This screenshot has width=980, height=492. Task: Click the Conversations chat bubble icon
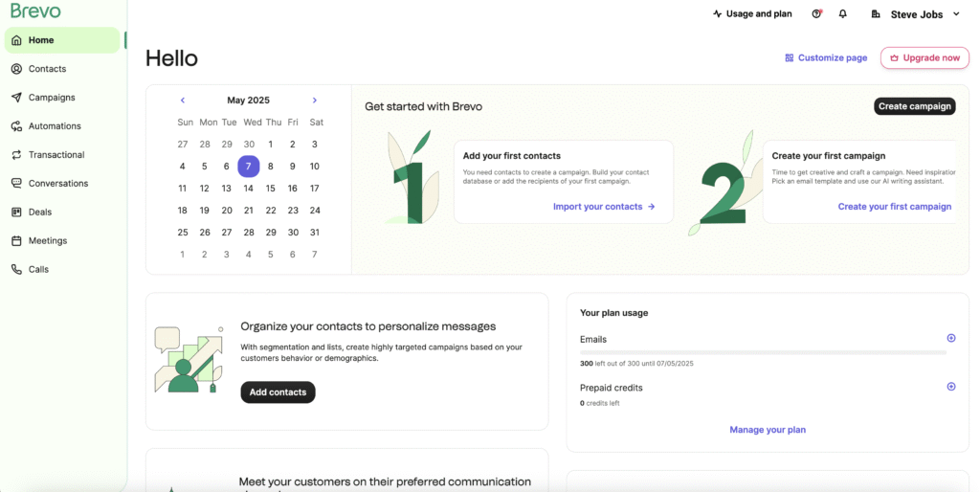[x=17, y=183]
